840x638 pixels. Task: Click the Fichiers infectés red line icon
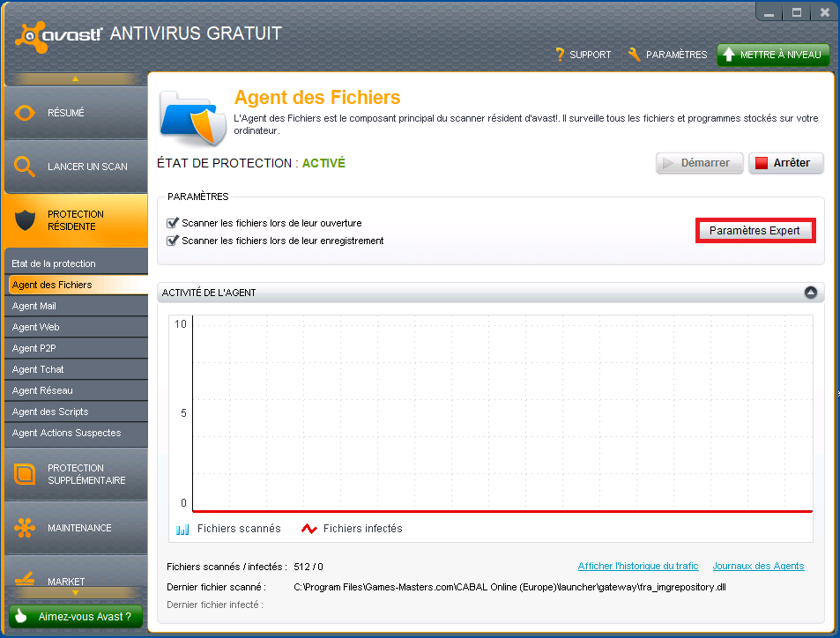pos(309,529)
